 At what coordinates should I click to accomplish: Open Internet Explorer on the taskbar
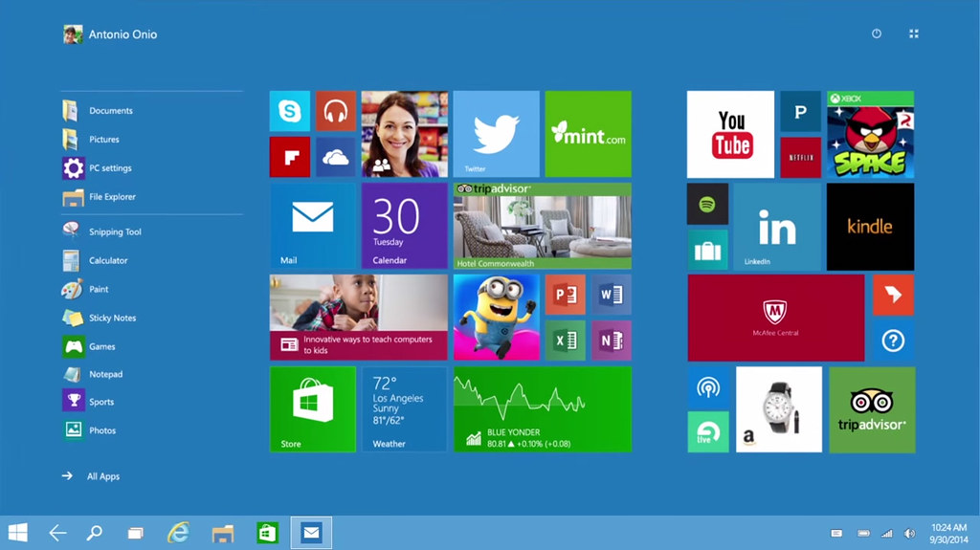179,533
